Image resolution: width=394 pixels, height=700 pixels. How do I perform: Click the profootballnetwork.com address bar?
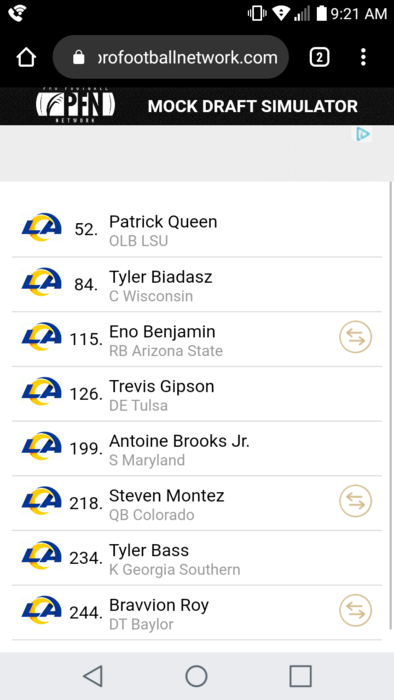(x=171, y=57)
